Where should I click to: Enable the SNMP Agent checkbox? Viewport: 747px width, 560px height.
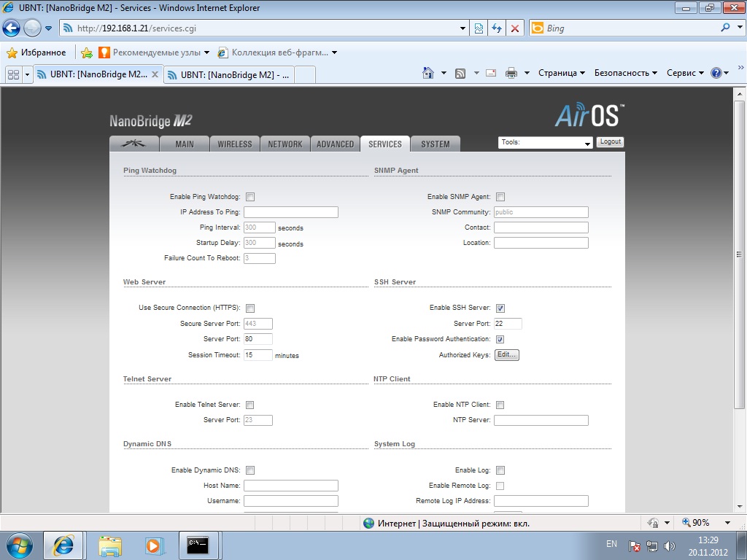pos(500,197)
